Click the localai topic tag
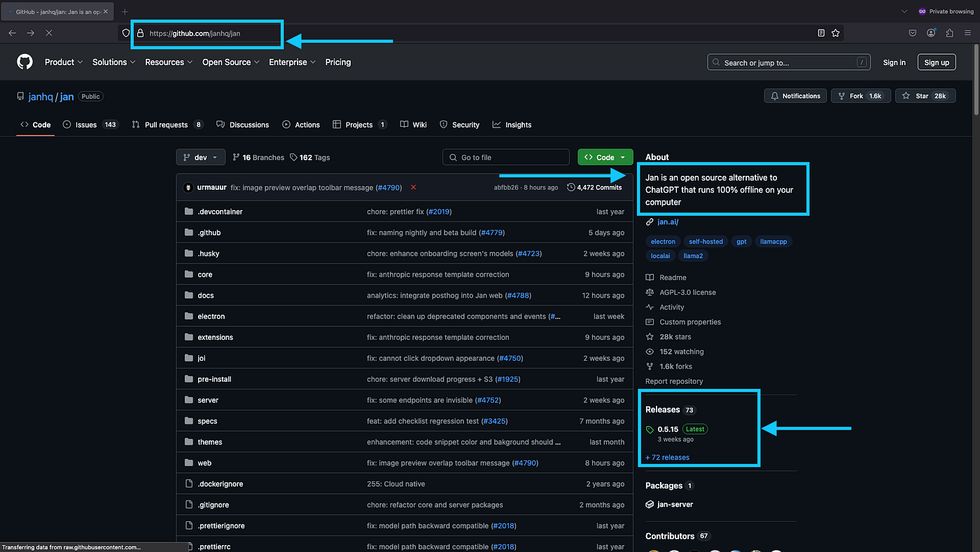Screen dimensions: 980x552 [x=660, y=256]
